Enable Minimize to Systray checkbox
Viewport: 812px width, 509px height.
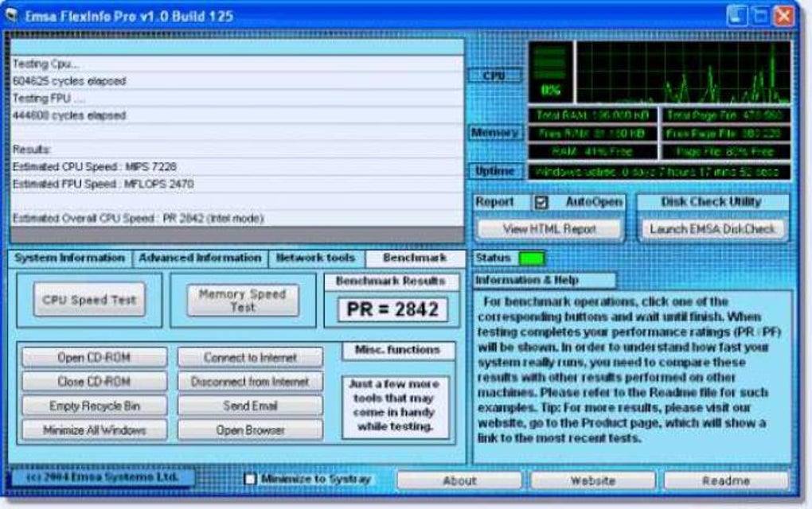(250, 479)
